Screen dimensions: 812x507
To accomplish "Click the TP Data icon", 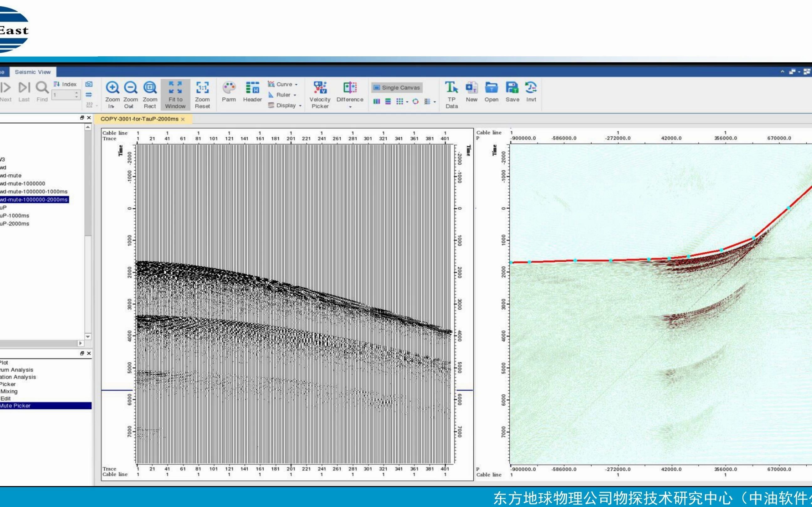I will [451, 88].
